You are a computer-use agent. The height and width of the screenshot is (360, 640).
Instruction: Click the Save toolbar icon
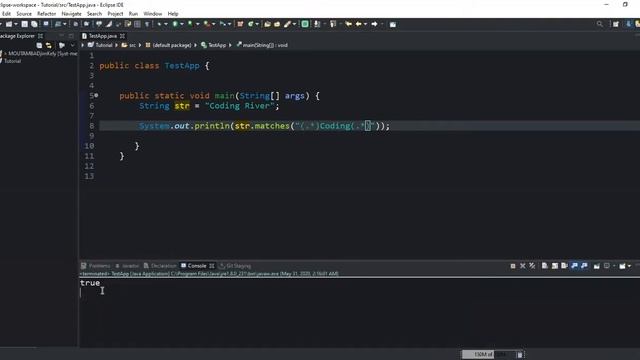coord(24,24)
